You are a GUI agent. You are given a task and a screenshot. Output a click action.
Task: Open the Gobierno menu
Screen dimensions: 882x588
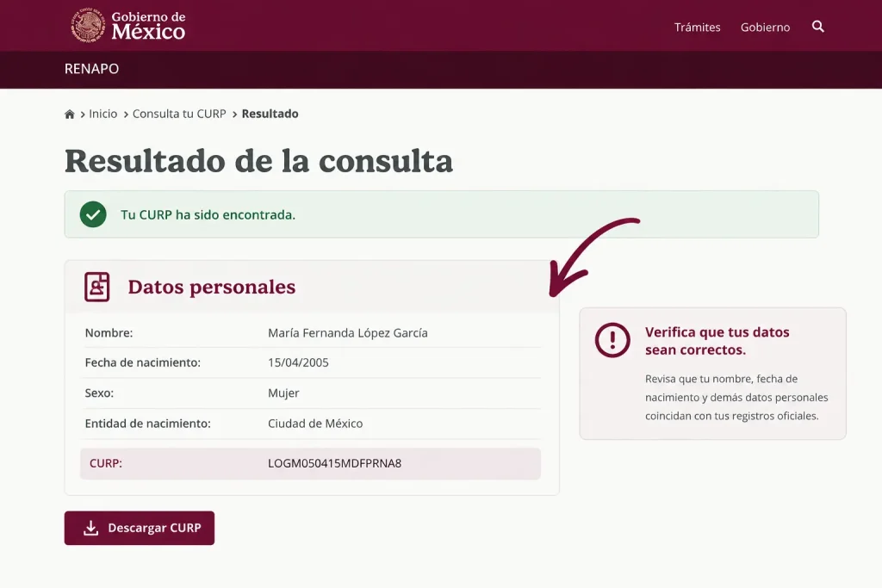click(765, 27)
